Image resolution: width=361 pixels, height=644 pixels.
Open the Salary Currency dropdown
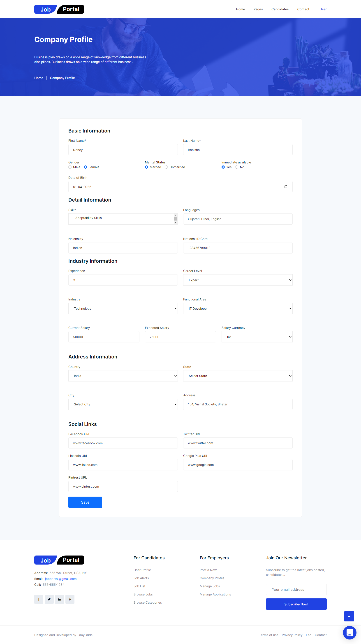(x=257, y=337)
